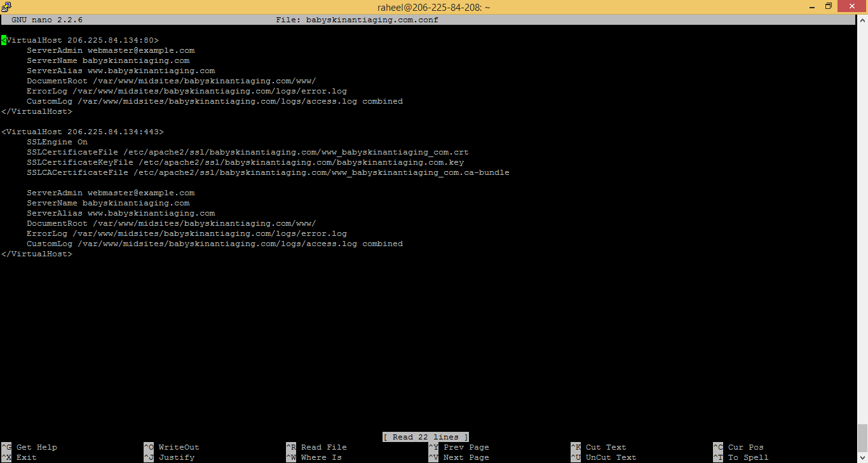Screen dimensions: 868x463
Task: Click the Get Help shortcut label
Action: (x=37, y=447)
